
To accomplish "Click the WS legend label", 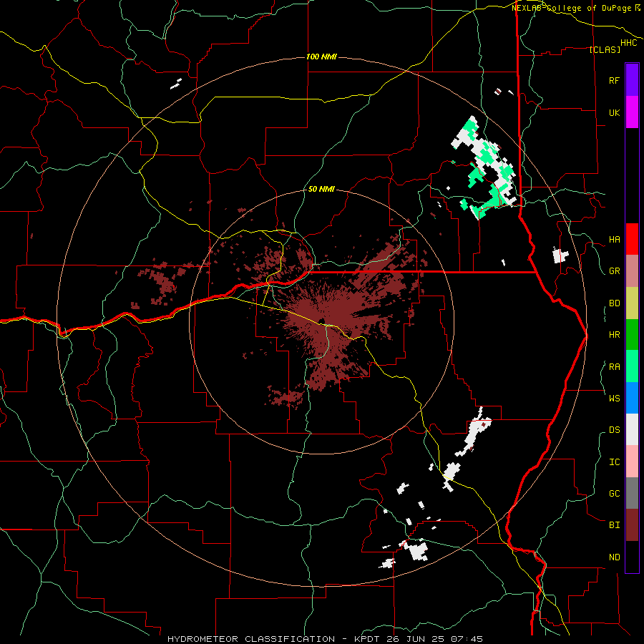I will point(614,398).
